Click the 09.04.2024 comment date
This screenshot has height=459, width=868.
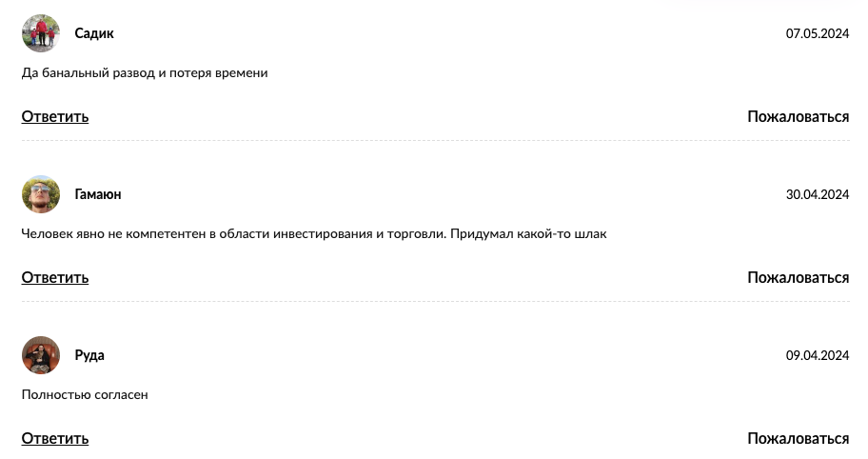(x=817, y=355)
